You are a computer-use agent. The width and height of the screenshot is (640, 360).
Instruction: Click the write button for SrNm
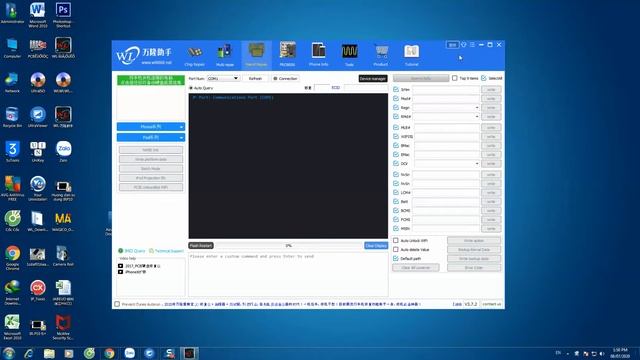[491, 89]
